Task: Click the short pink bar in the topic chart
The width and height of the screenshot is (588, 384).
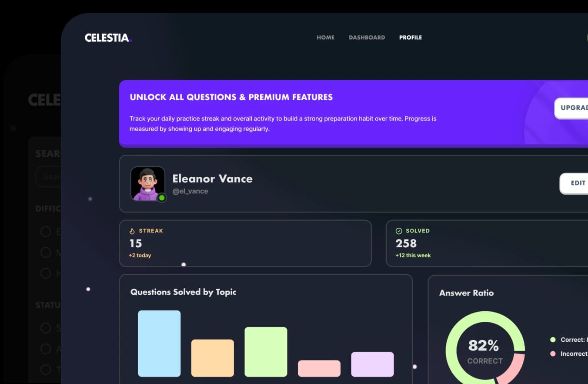Action: 319,368
